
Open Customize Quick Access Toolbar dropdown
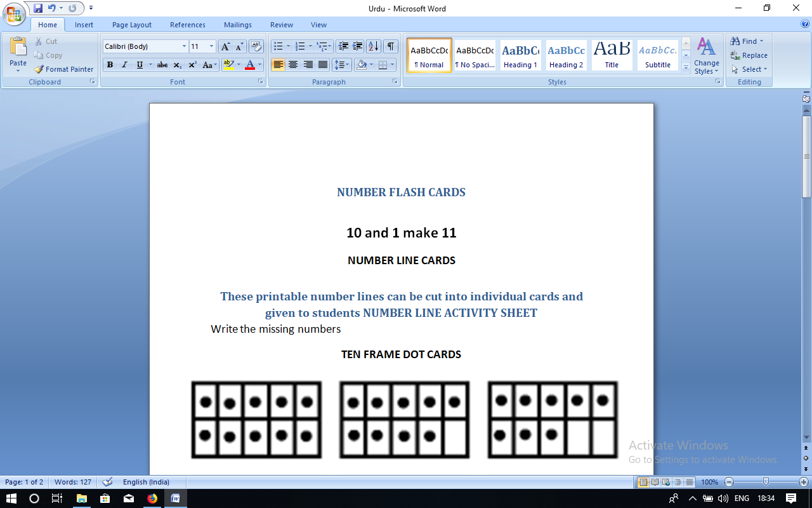tap(91, 8)
